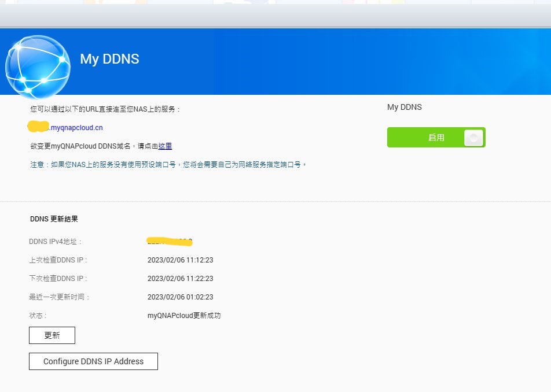Viewport: 551px width, 392px height.
Task: Click the 更新 button
Action: tap(52, 335)
